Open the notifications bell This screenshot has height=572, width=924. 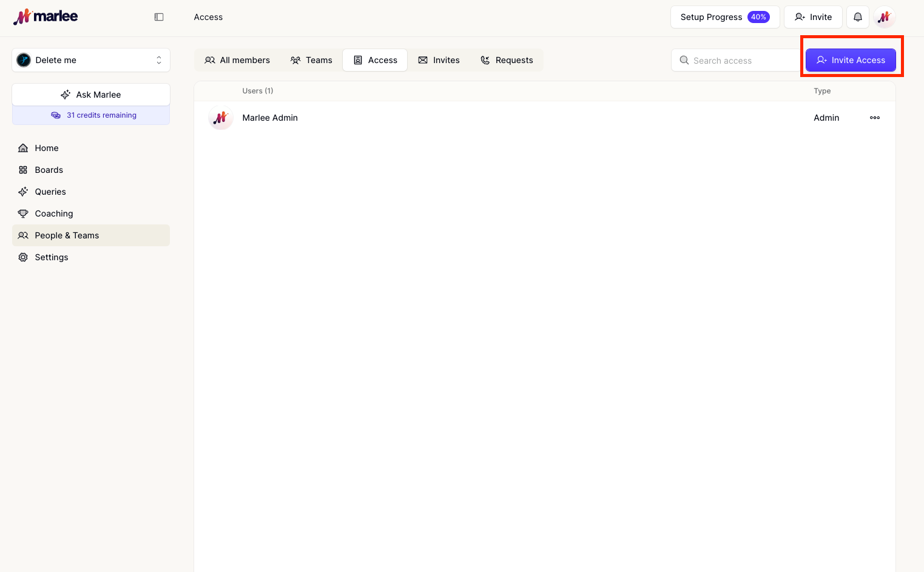click(x=858, y=17)
